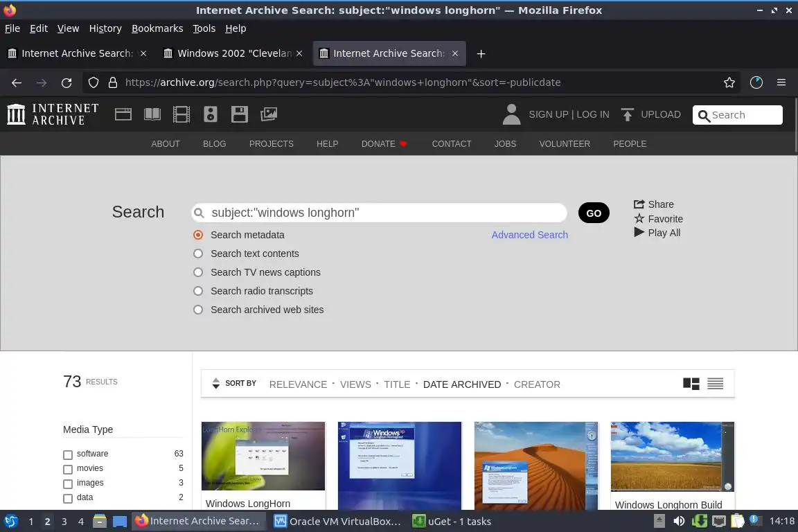Open the desert dune thumbnail result
This screenshot has height=532, width=798.
[536, 465]
